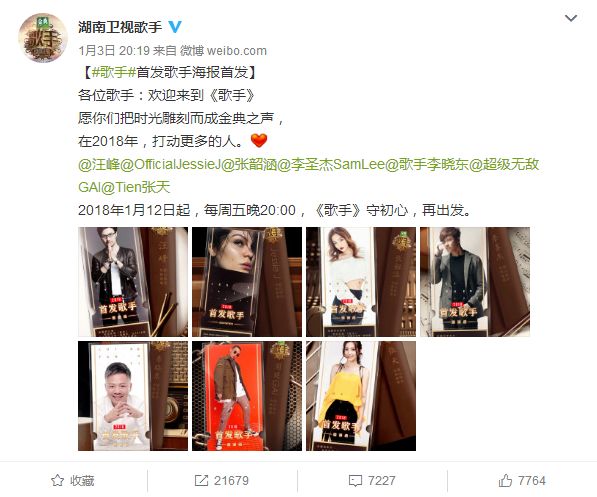
Task: Open the comments icon showing 7227
Action: pos(355,481)
